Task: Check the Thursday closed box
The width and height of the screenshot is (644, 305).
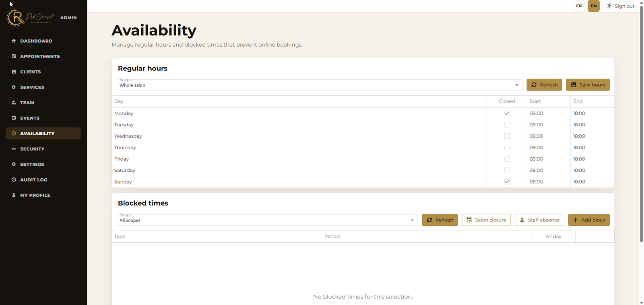Action: [507, 148]
